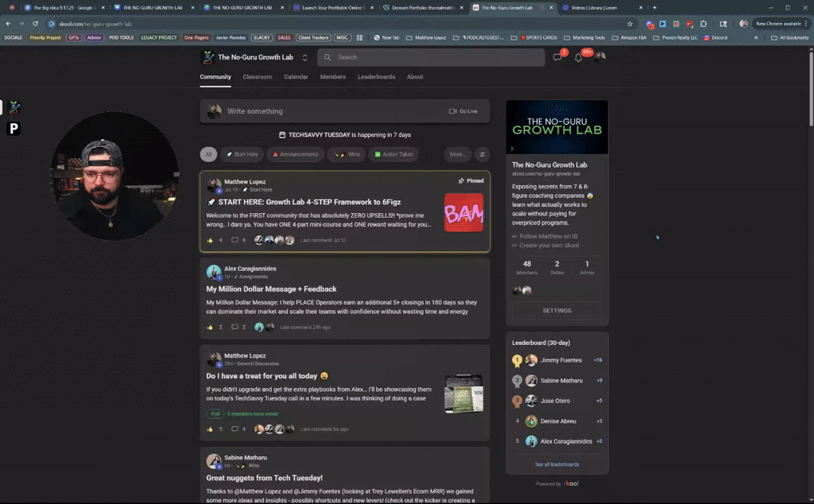Viewport: 814px width, 504px height.
Task: Open comments on START HERE post
Action: point(235,240)
